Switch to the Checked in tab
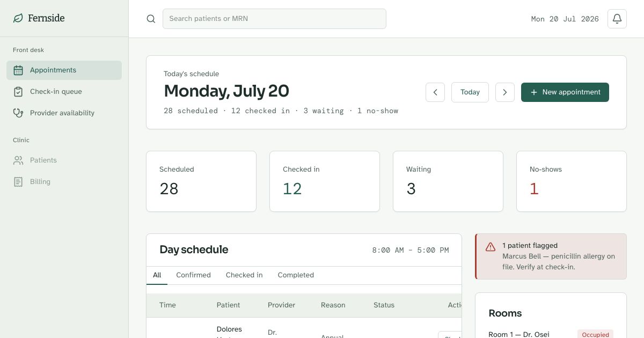Screen dimensions: 644x338 point(244,275)
